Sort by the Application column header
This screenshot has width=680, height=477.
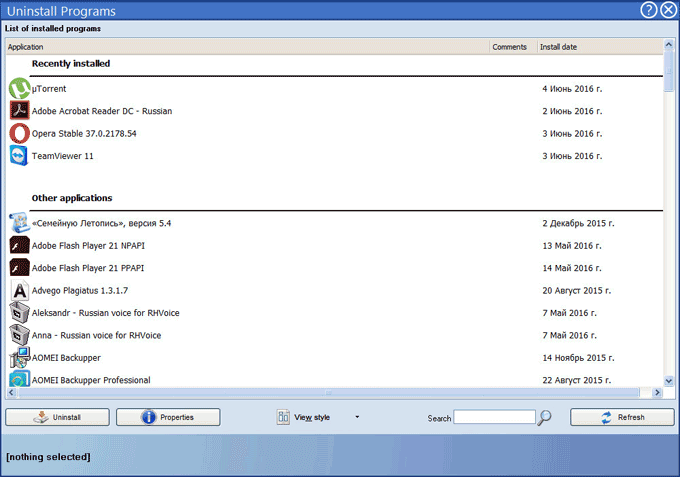(248, 47)
